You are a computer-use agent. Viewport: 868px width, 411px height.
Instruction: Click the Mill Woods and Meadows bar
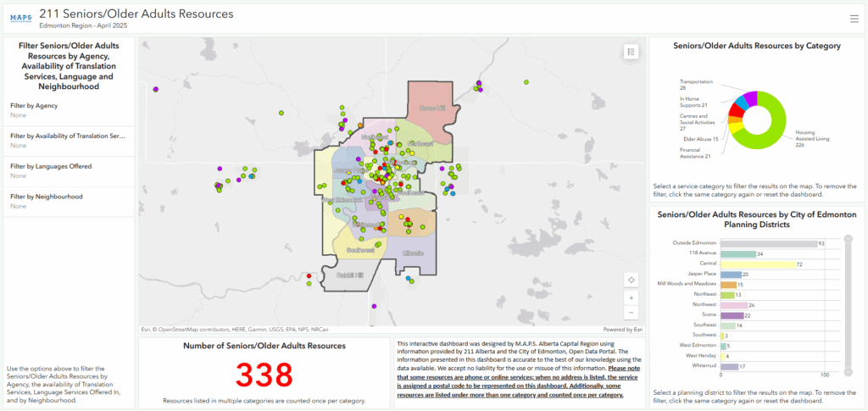[728, 285]
